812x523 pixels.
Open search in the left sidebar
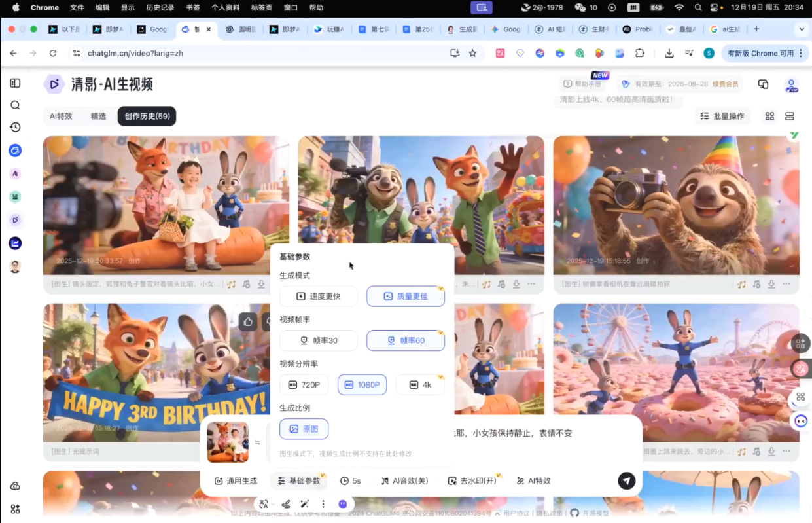tap(15, 105)
